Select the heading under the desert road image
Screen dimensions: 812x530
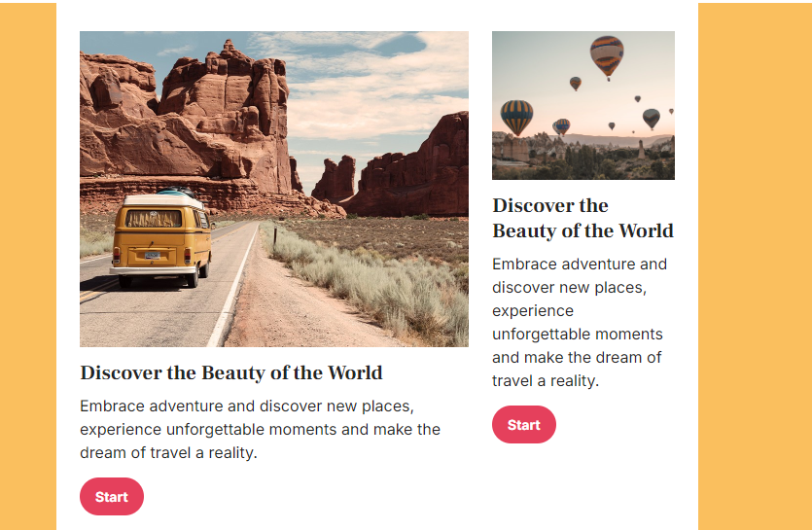coord(231,372)
